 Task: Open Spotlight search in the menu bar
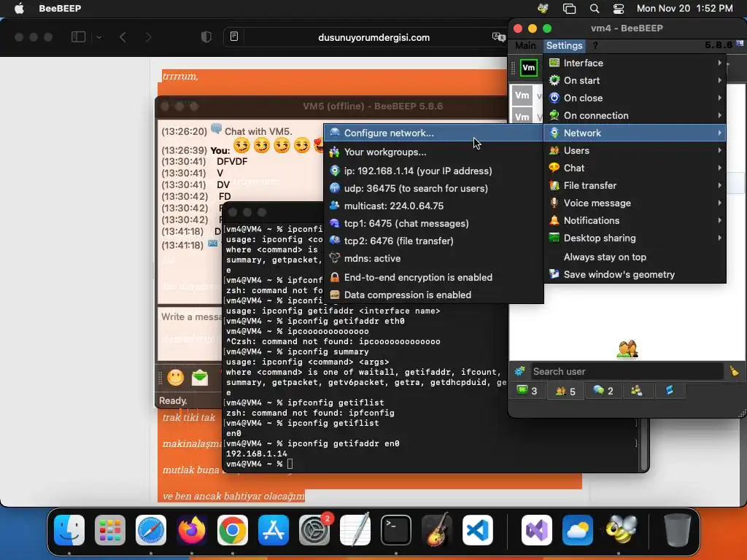(x=595, y=9)
